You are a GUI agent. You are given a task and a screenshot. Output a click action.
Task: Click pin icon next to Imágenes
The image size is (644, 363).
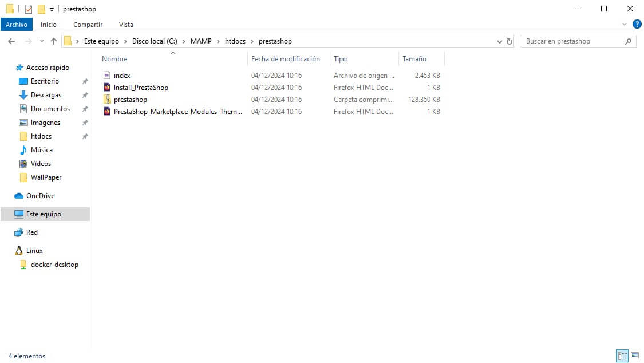point(85,123)
